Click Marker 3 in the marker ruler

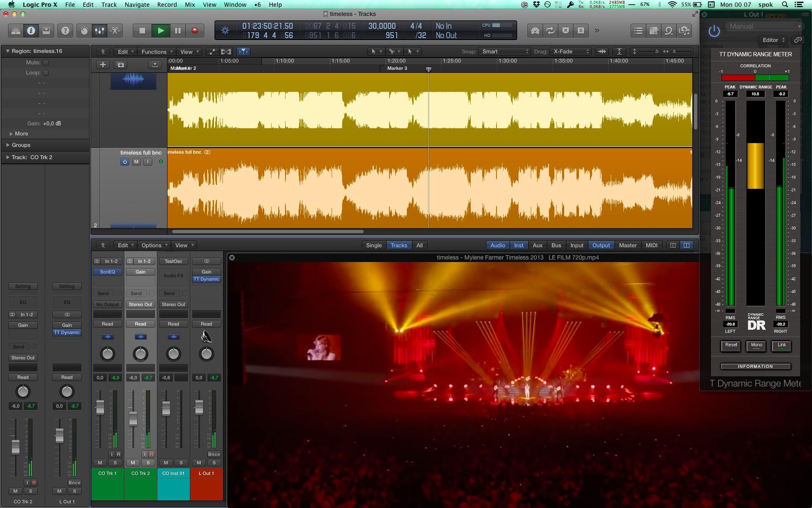(397, 68)
